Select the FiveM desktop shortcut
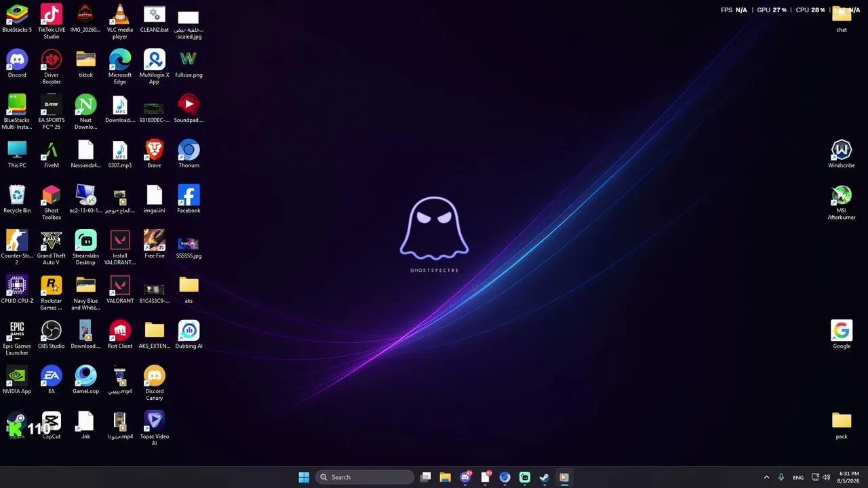868x488 pixels. pos(52,155)
